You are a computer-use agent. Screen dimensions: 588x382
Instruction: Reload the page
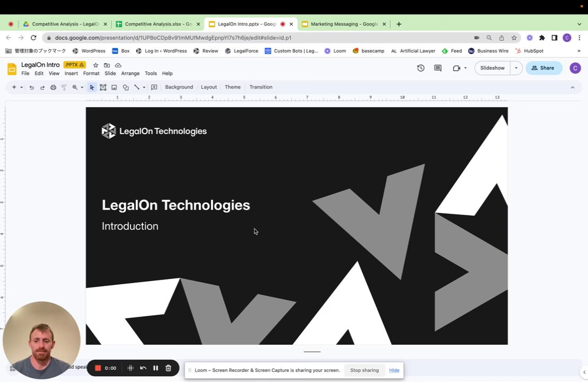[33, 38]
